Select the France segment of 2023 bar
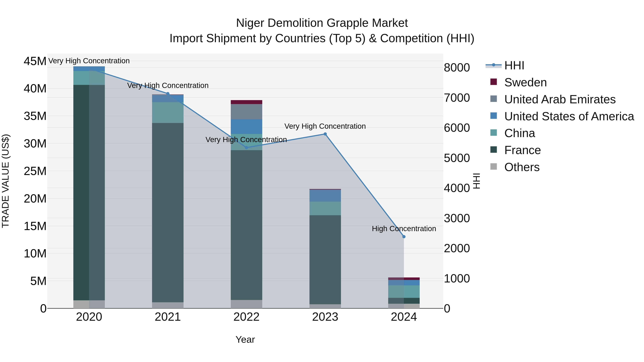This screenshot has width=644, height=362. [325, 260]
